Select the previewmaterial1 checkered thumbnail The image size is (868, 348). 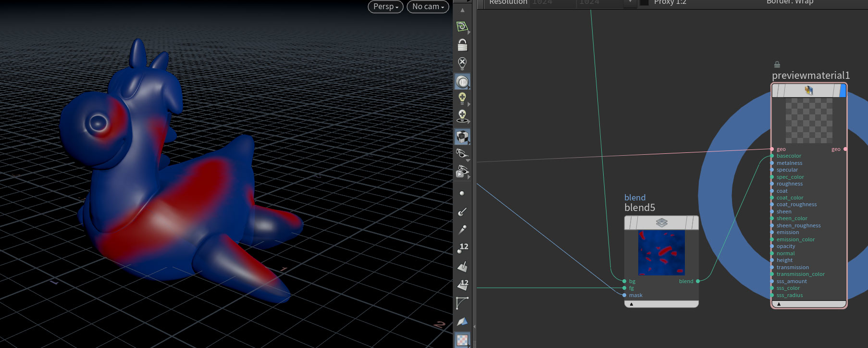809,121
